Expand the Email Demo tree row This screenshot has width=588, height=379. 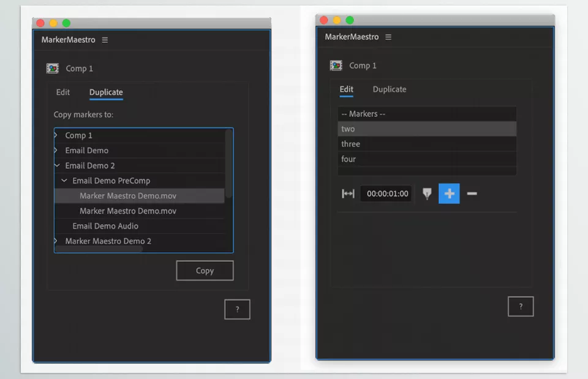(56, 151)
